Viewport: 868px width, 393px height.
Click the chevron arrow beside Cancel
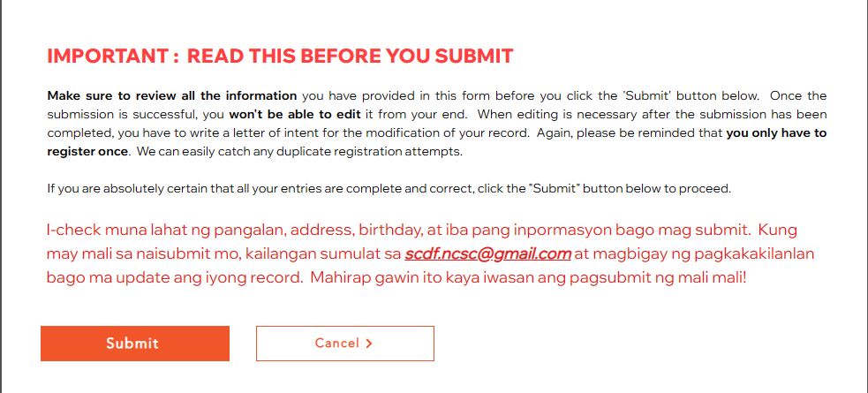(x=369, y=344)
